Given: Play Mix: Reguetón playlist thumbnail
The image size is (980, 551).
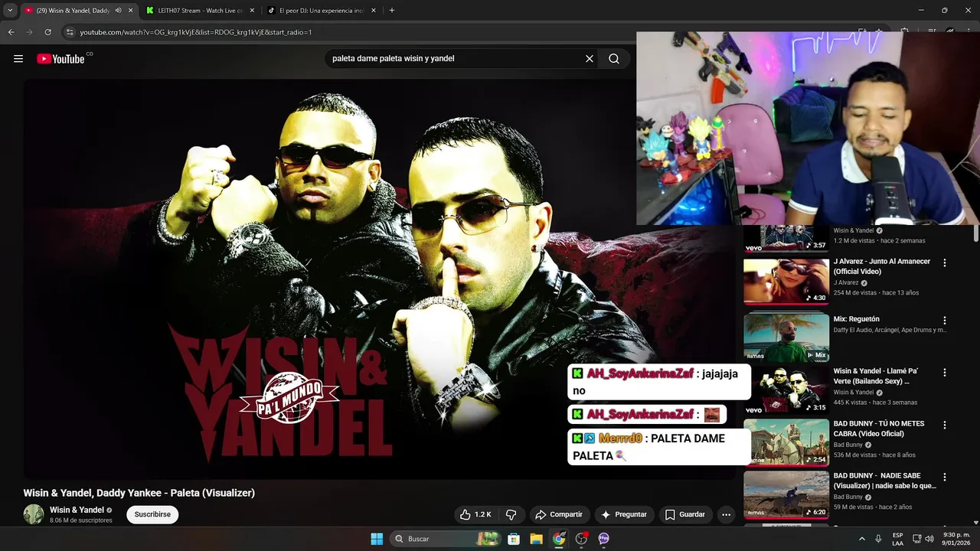Looking at the screenshot, I should pos(786,337).
